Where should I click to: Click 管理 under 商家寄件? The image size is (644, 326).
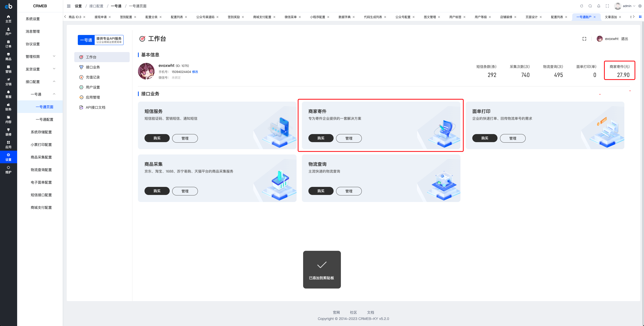349,138
